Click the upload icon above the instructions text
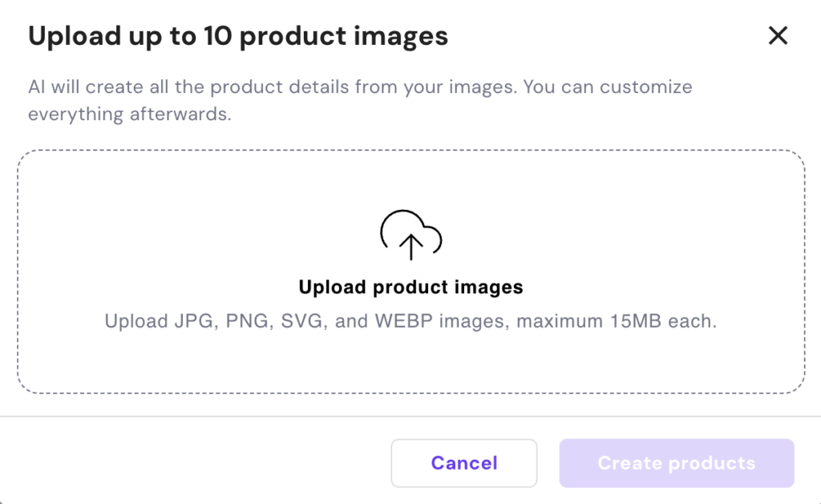Image resolution: width=821 pixels, height=504 pixels. click(410, 235)
